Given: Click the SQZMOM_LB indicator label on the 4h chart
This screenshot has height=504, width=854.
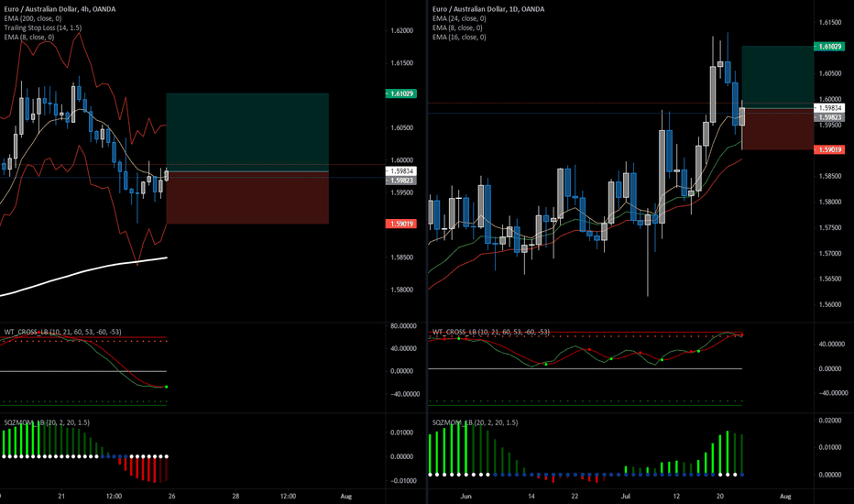Looking at the screenshot, I should point(47,422).
